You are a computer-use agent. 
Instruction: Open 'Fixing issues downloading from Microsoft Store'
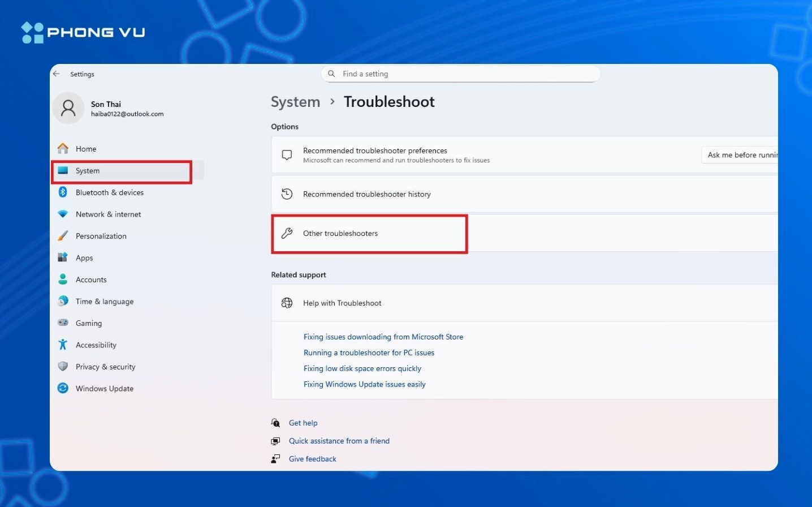[383, 337]
